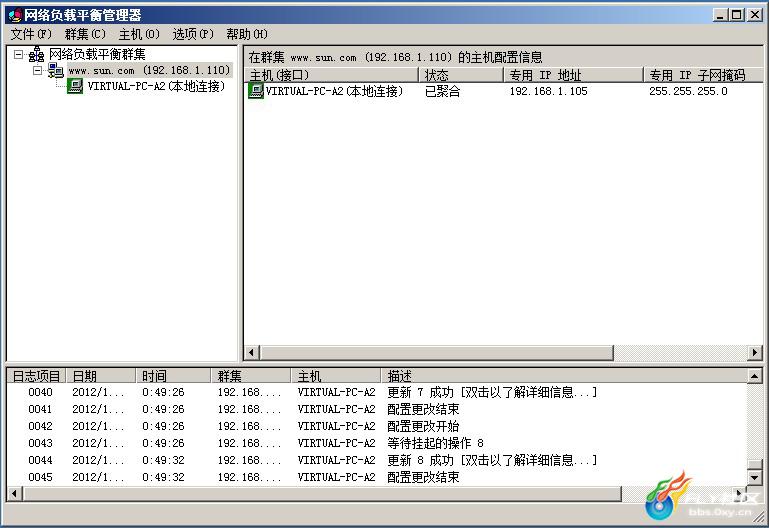Click the VIRTUAL-PC-A2 host icon in tree
This screenshot has height=528, width=769.
pos(75,86)
